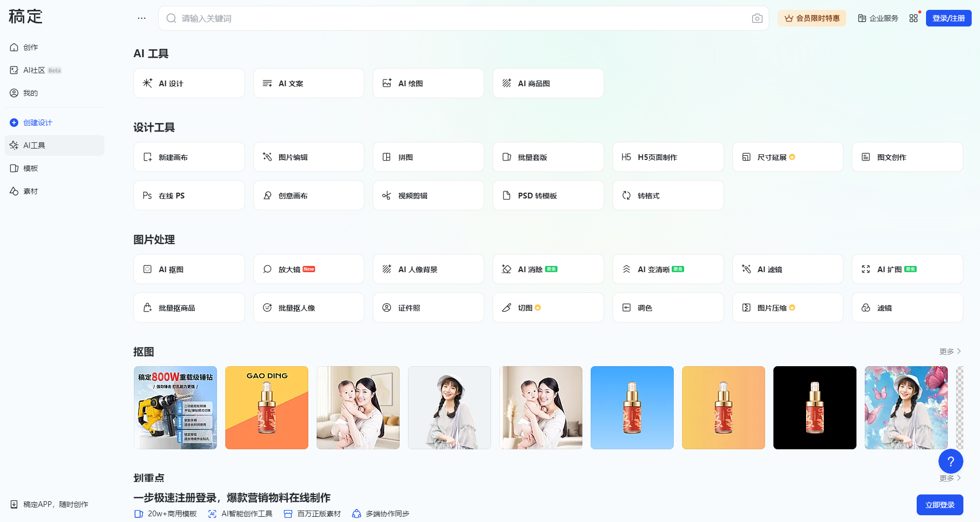This screenshot has width=980, height=522.
Task: Open 尺寸延展 tool
Action: pos(788,157)
